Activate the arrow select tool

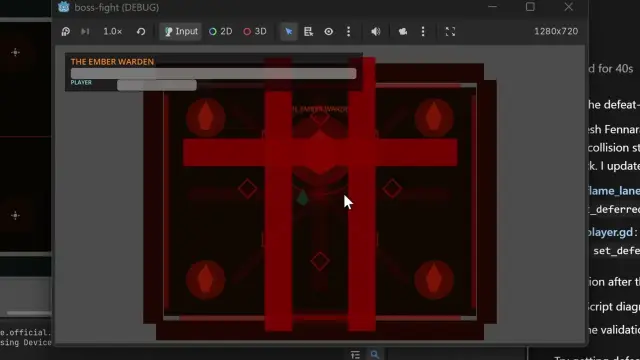point(289,31)
